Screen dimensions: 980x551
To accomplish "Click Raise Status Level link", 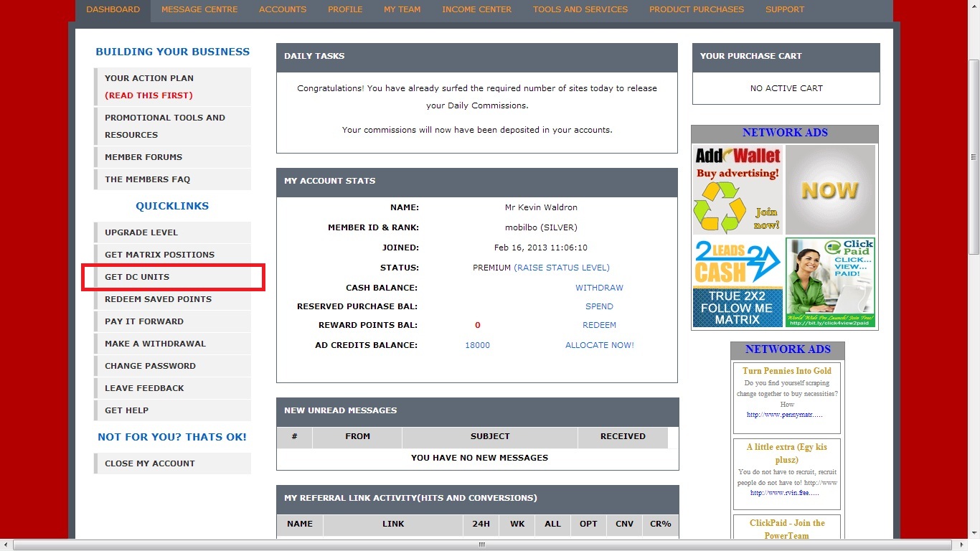I will click(562, 268).
